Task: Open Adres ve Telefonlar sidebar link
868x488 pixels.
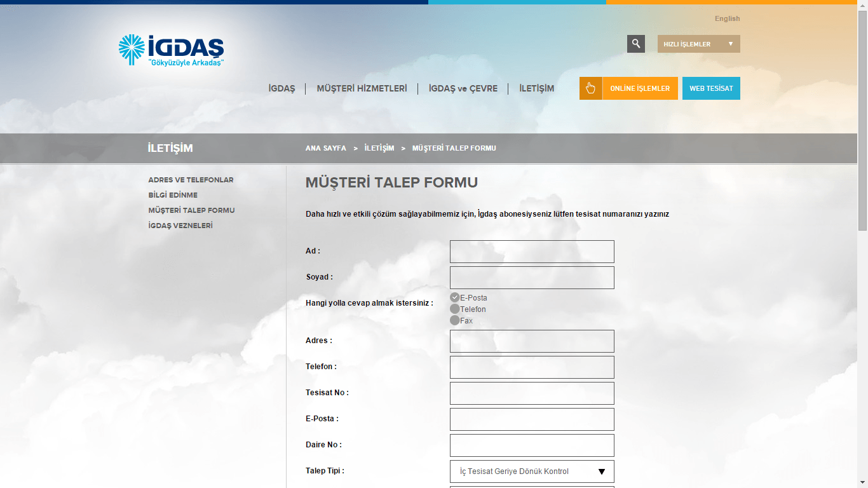Action: pyautogui.click(x=191, y=180)
